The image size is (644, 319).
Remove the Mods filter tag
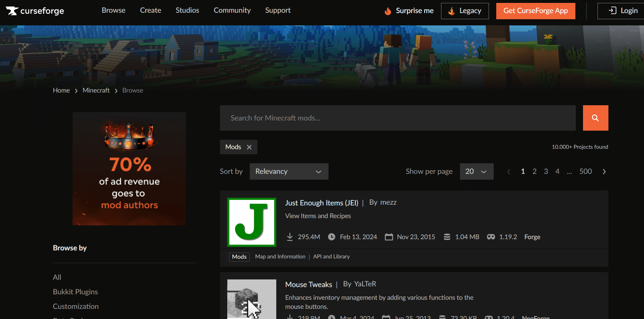[249, 147]
